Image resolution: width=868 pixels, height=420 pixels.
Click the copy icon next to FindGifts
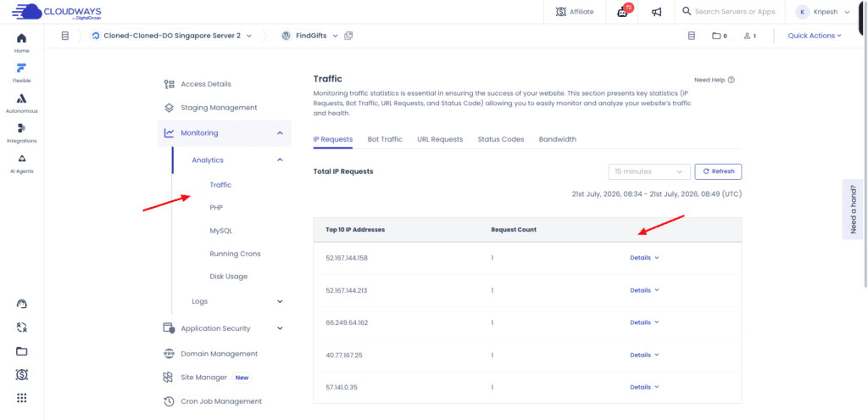348,36
